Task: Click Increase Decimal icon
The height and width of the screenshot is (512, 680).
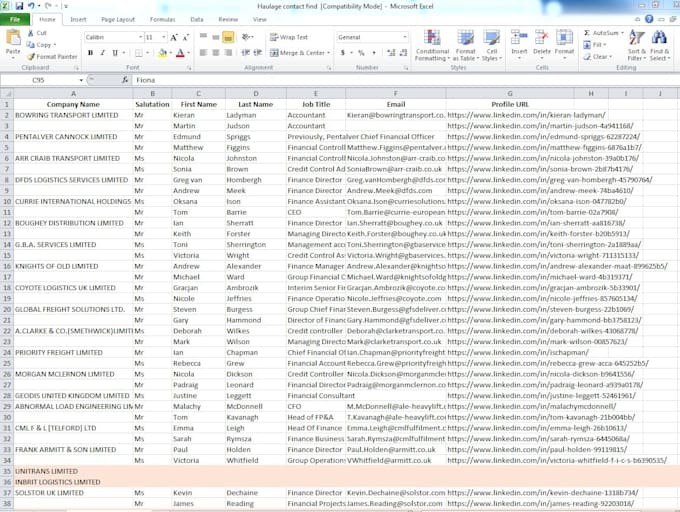Action: pos(391,53)
